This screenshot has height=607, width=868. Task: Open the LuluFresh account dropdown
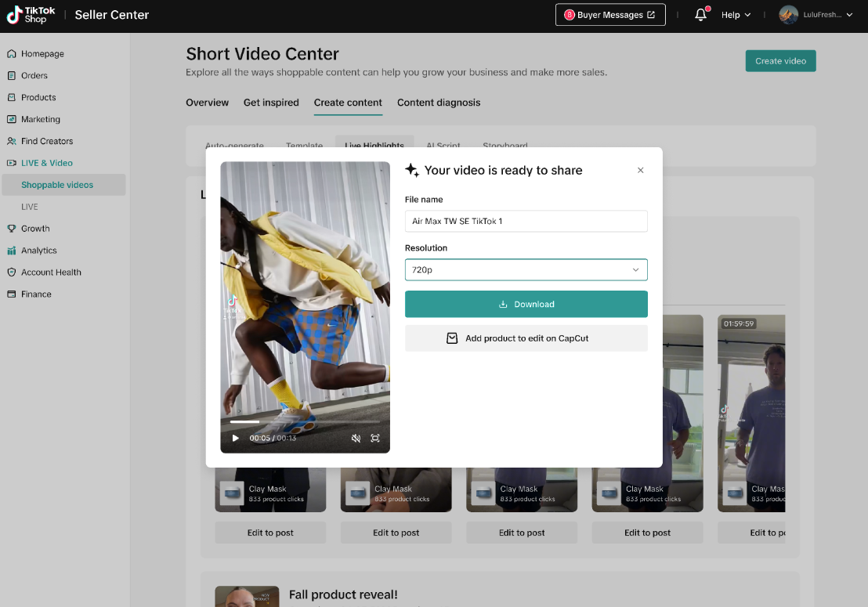816,15
